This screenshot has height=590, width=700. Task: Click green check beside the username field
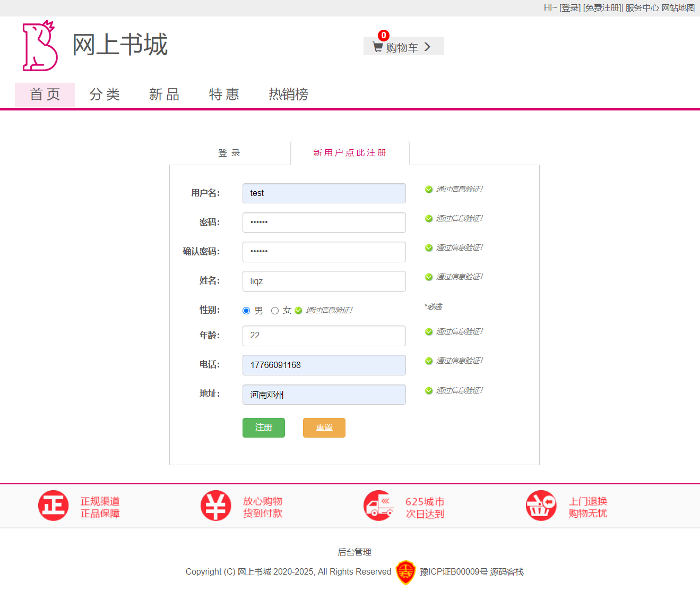click(x=429, y=190)
